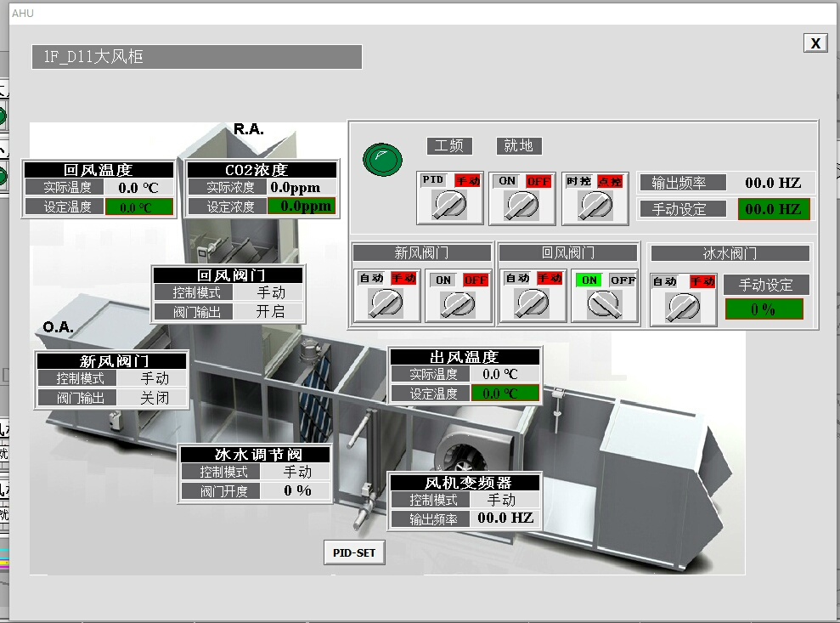Viewport: 840px width, 623px height.
Task: Flip the 时控/点控 selector switch
Action: (x=596, y=205)
